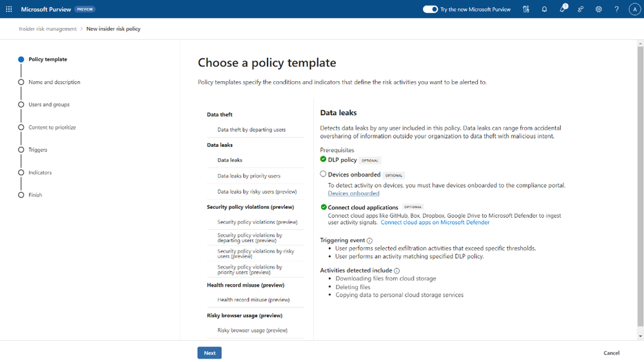Image resolution: width=644 pixels, height=362 pixels.
Task: Open Connect cloud apps on Microsoft Defender link
Action: (x=435, y=222)
